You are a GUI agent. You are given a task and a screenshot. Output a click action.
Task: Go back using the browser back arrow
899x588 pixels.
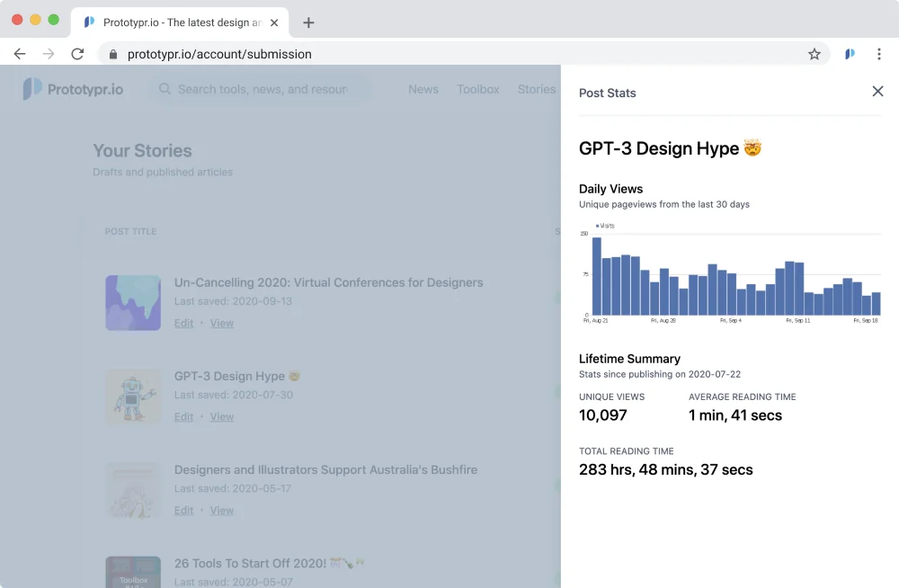(x=20, y=54)
